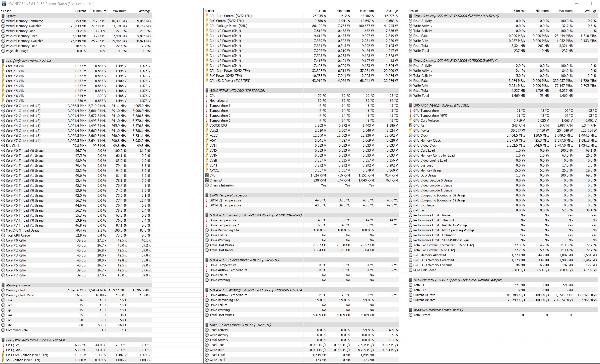Image resolution: width=600 pixels, height=364 pixels.
Task: Click the lightning icon beside +12V
Action: (207, 135)
